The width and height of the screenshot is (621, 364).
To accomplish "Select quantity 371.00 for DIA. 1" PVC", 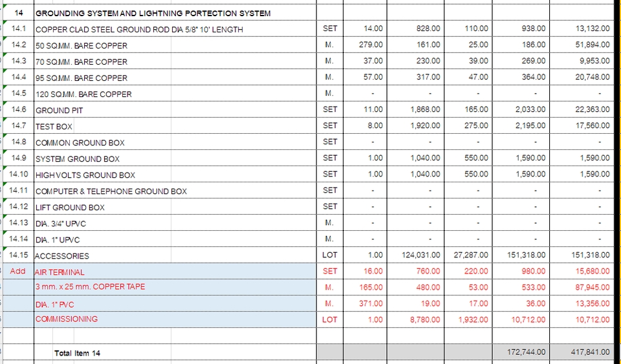I will pyautogui.click(x=365, y=304).
